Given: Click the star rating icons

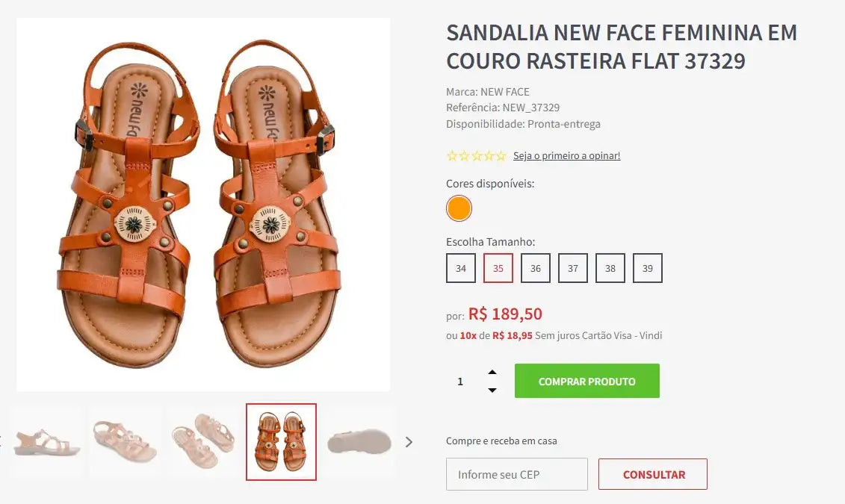Looking at the screenshot, I should click(476, 156).
